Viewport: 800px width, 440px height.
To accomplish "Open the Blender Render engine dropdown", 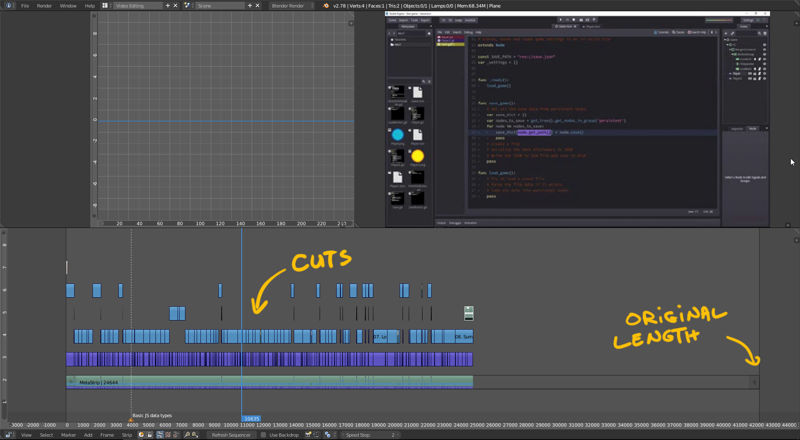I will (291, 6).
